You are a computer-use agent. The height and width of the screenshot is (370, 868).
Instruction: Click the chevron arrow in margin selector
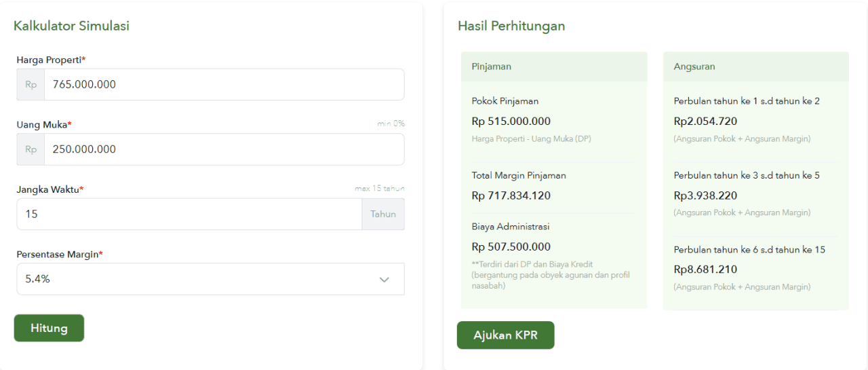[x=384, y=280]
